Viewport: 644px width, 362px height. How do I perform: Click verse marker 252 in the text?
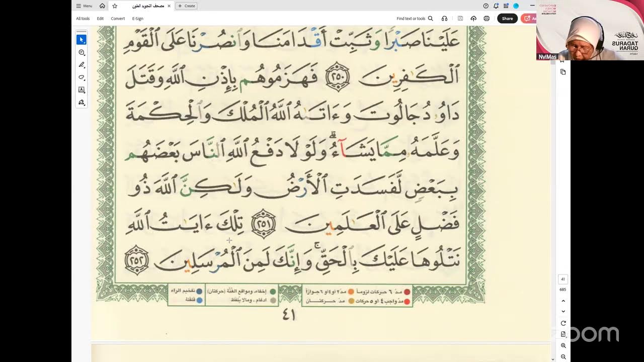tap(136, 260)
